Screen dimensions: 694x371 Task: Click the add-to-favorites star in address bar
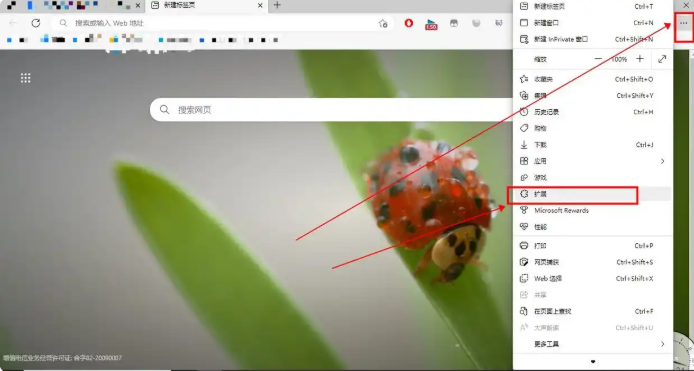pyautogui.click(x=383, y=23)
